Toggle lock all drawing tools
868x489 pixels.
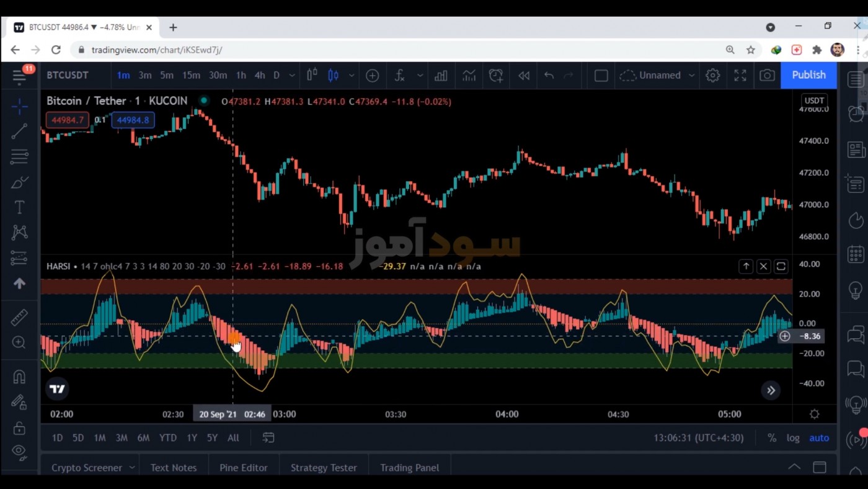click(19, 428)
